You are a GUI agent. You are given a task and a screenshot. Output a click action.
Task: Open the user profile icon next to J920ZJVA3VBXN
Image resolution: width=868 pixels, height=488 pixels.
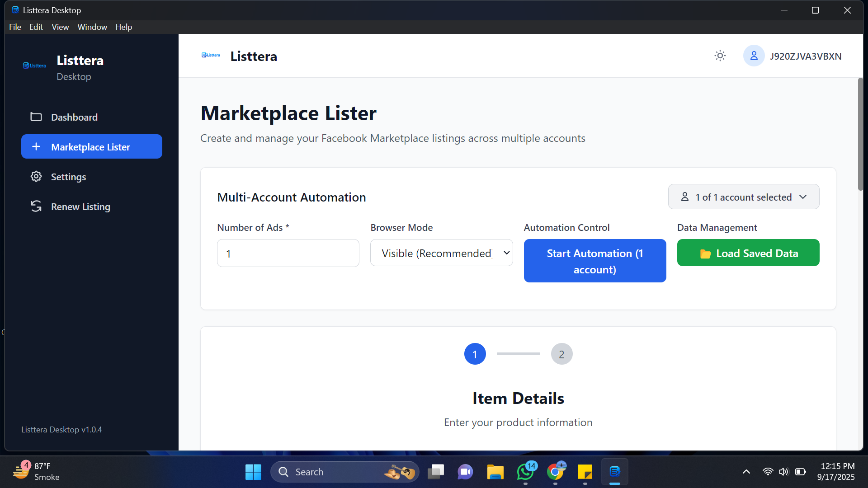coord(754,56)
